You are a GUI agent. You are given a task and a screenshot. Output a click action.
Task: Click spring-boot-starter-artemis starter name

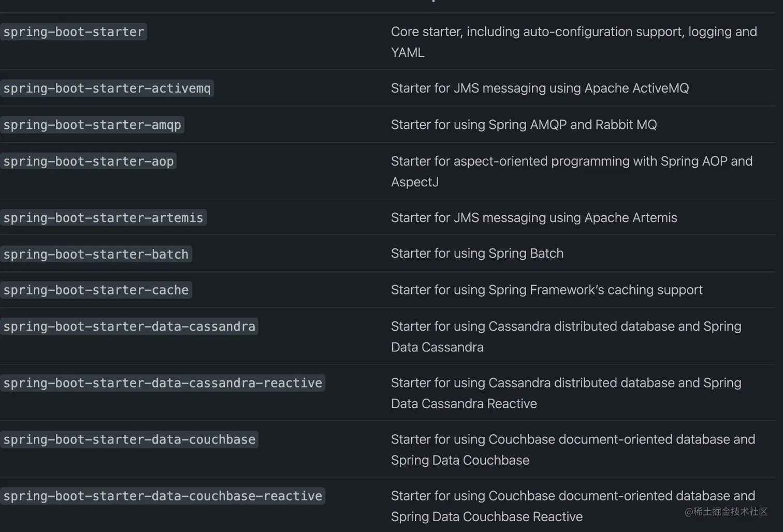click(103, 218)
